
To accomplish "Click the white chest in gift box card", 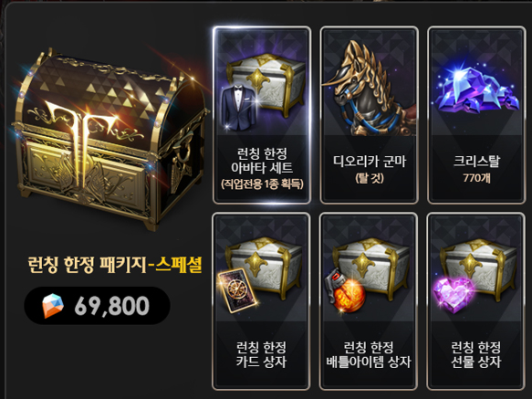I will click(x=479, y=270).
